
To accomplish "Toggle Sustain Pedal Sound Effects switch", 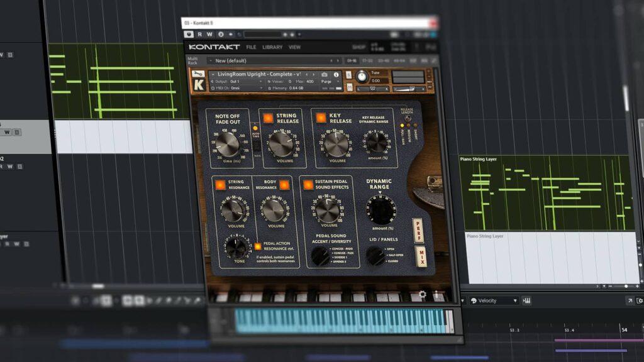I will click(308, 185).
